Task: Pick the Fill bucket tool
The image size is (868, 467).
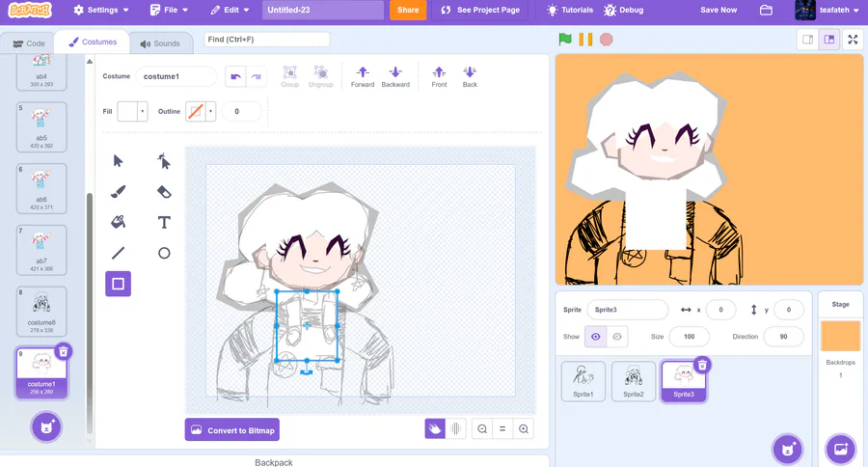Action: pos(118,222)
